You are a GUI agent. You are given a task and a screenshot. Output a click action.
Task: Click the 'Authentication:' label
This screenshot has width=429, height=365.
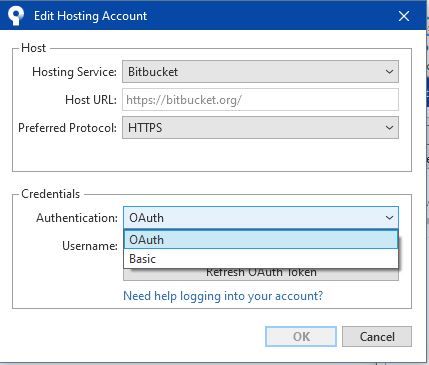pos(77,218)
